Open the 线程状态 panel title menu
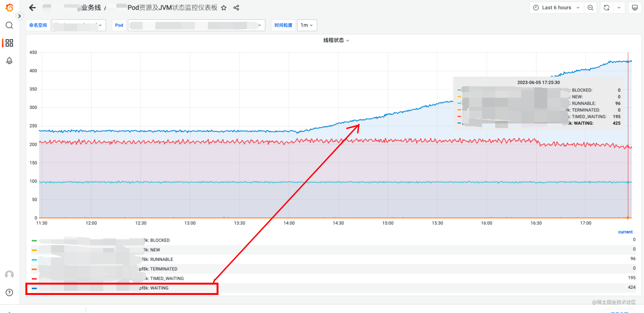The height and width of the screenshot is (313, 644). (336, 40)
